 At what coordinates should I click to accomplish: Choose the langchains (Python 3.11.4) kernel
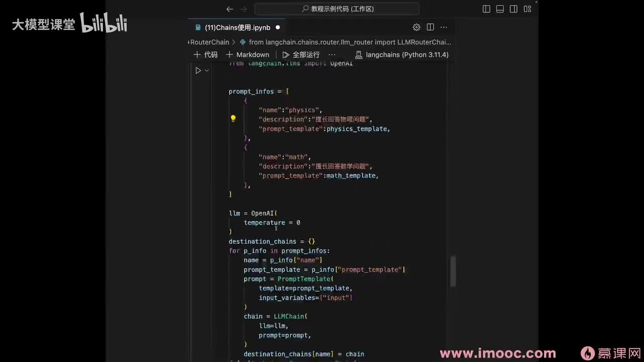click(402, 55)
